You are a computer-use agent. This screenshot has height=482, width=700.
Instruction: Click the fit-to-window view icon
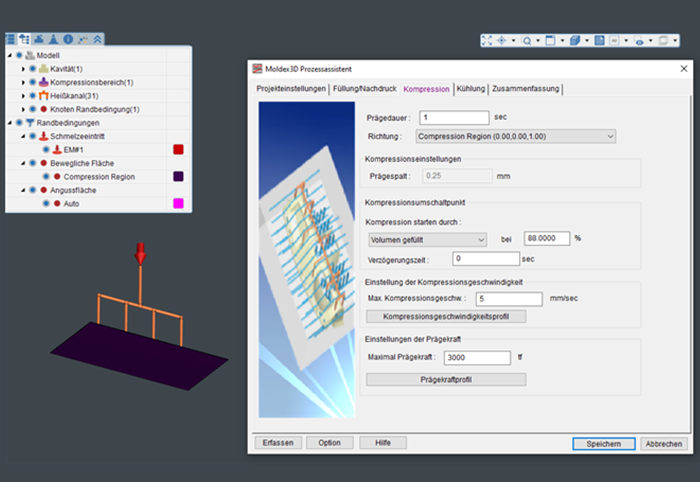487,41
